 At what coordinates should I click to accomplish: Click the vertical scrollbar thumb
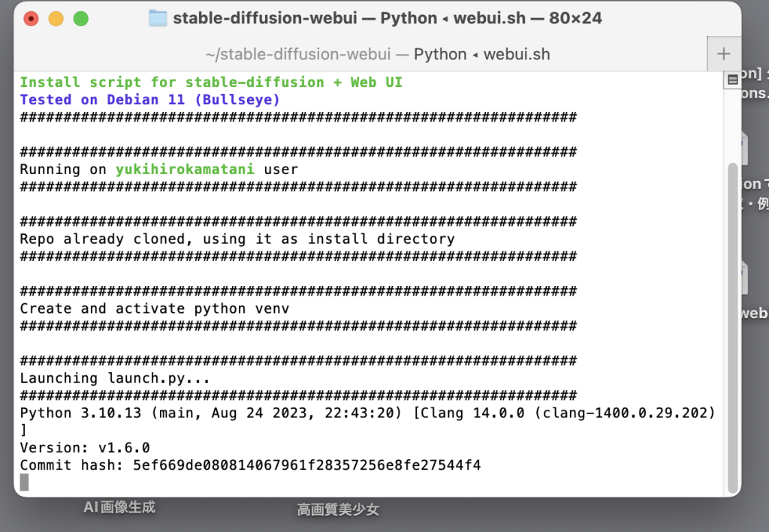732,323
